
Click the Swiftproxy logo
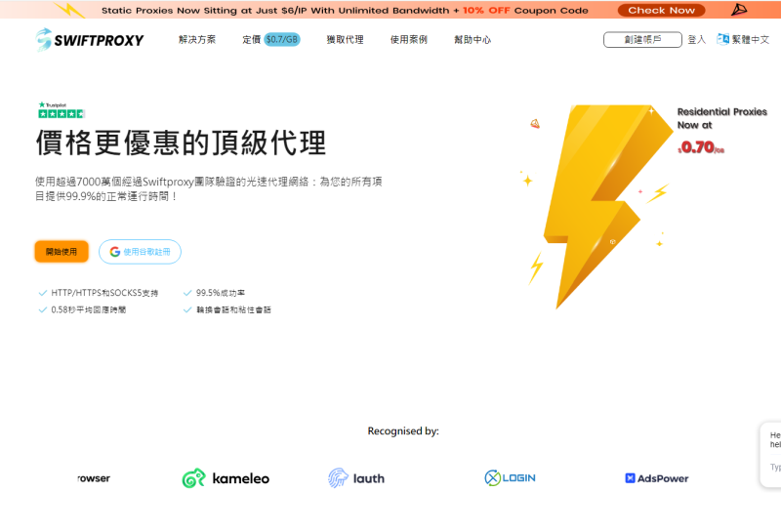tap(90, 39)
